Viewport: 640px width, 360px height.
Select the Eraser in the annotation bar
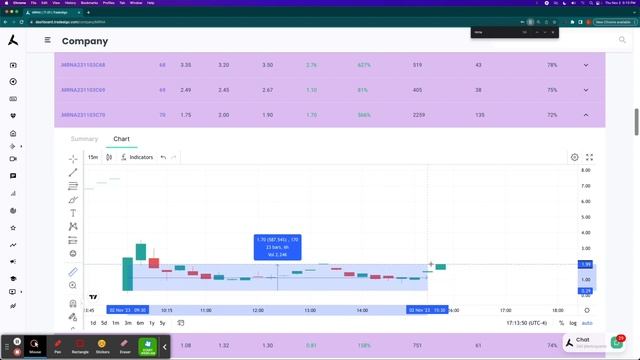click(125, 347)
